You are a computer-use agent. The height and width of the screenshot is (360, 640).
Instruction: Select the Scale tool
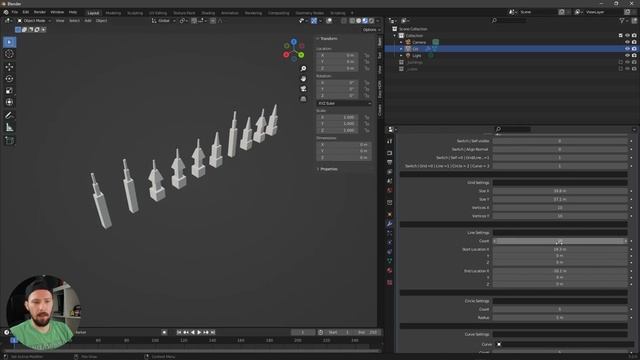click(x=9, y=91)
